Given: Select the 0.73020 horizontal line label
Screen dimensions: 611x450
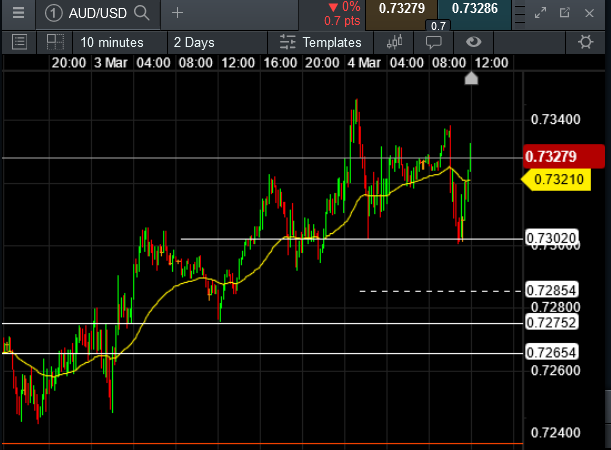Looking at the screenshot, I should click(x=551, y=238).
